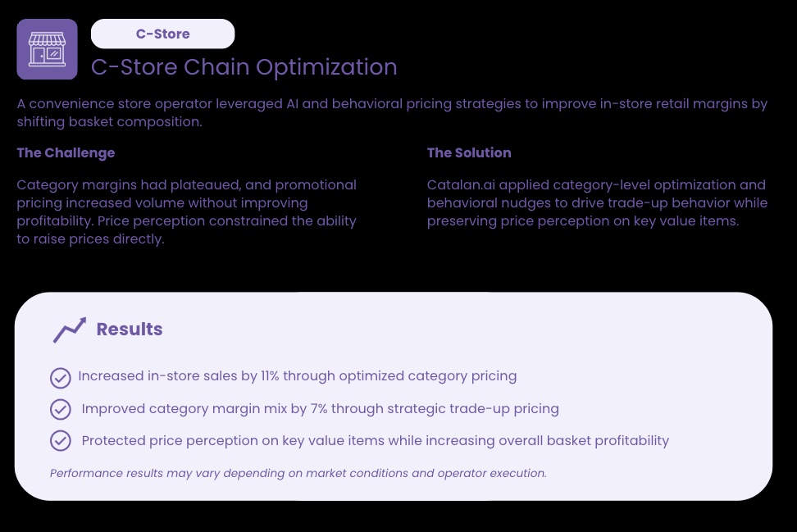This screenshot has height=532, width=797.
Task: Select the C-Store pill tag
Action: point(162,34)
